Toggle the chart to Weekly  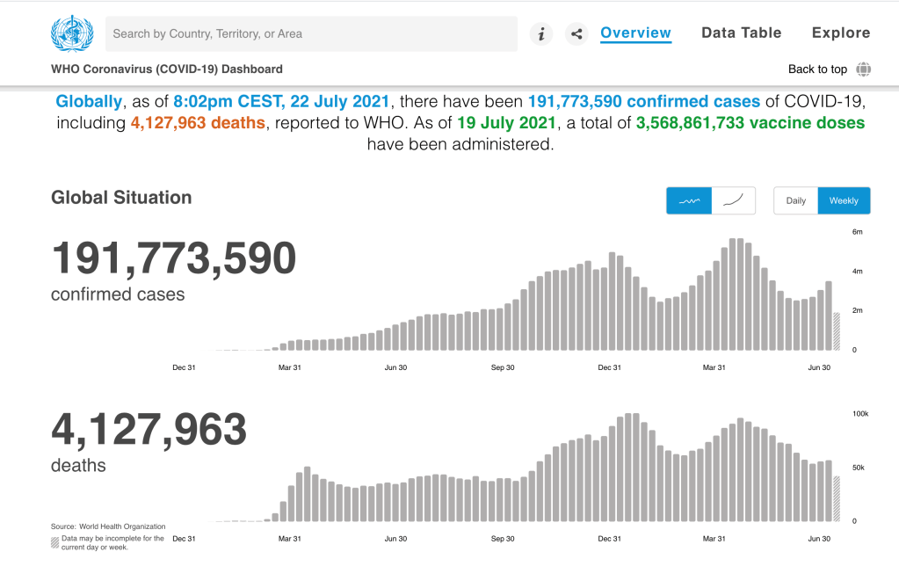[844, 200]
